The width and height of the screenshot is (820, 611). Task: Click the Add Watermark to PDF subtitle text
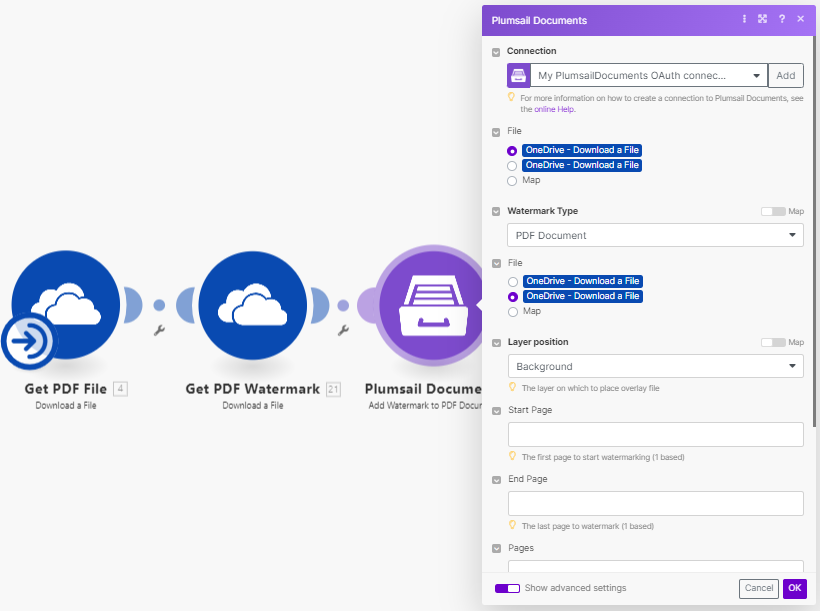pos(425,405)
